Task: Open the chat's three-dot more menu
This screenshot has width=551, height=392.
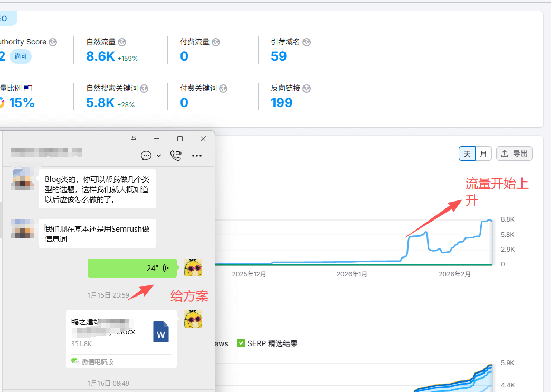Action: (x=197, y=156)
